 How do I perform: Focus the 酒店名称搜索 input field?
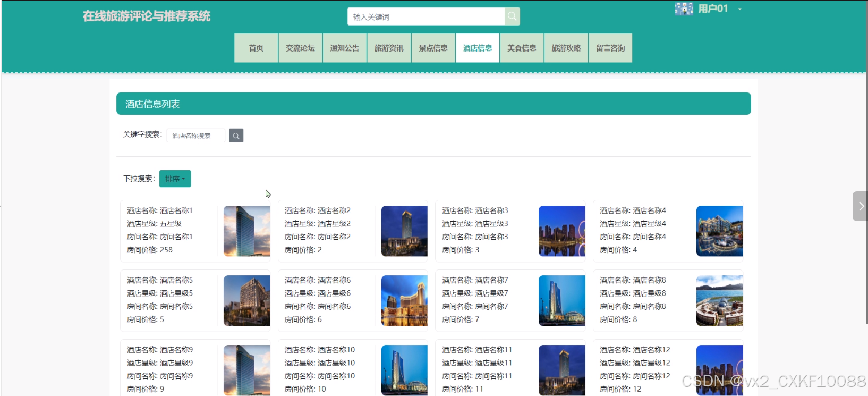click(195, 136)
